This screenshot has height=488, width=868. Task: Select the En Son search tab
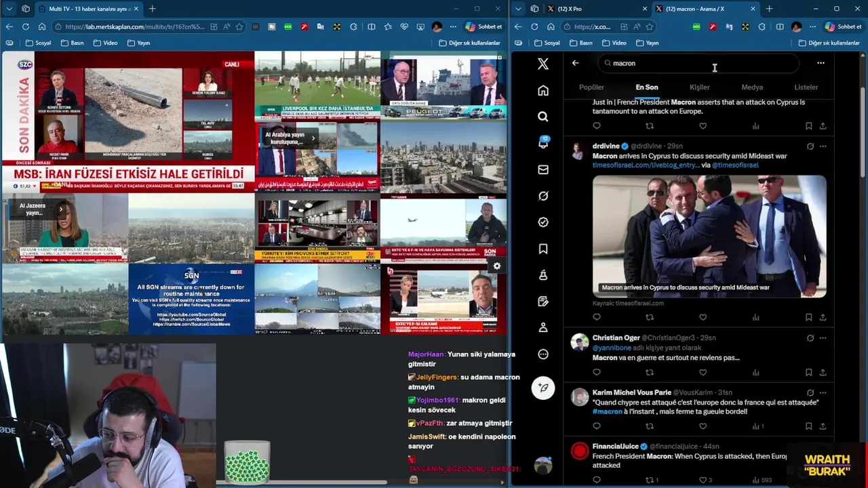(x=647, y=87)
